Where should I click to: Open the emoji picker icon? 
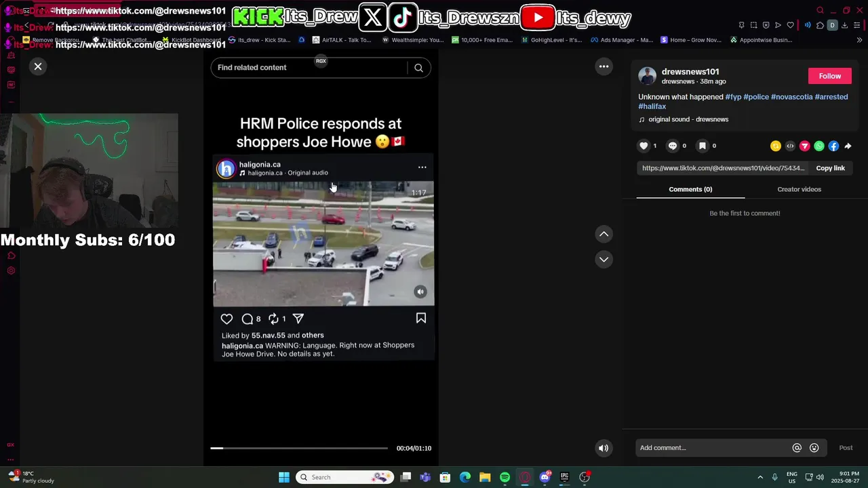click(814, 448)
